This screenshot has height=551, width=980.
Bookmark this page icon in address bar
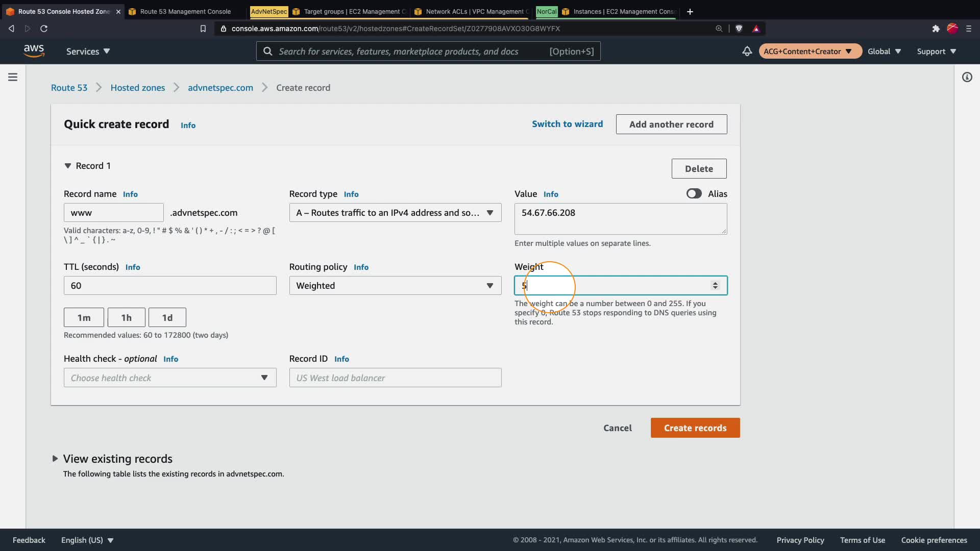point(203,29)
